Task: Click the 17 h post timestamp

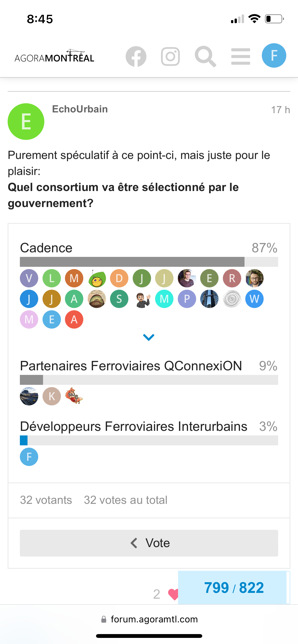Action: click(x=280, y=110)
